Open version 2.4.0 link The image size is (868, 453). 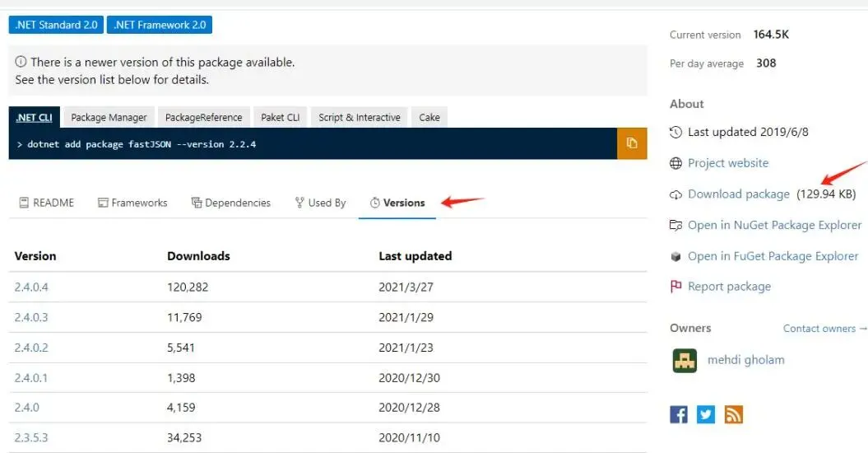26,408
